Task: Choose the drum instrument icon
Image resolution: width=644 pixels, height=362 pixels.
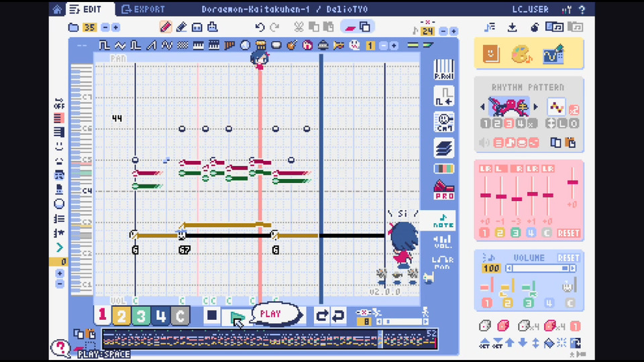Action: coord(260,45)
